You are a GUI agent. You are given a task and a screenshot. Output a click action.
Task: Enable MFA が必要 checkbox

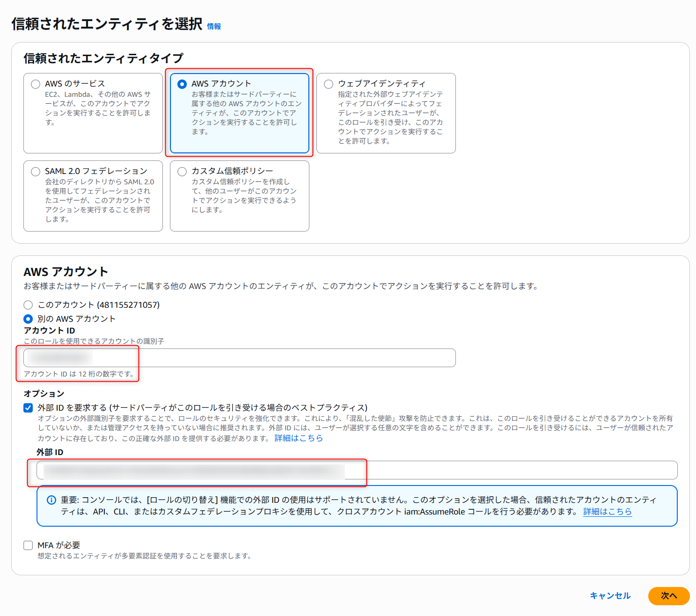pyautogui.click(x=28, y=545)
